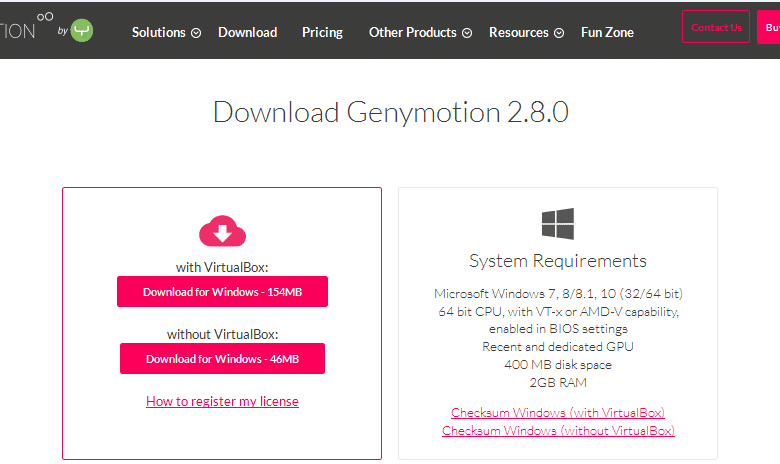
Task: Open the Pricing menu item
Action: (322, 32)
